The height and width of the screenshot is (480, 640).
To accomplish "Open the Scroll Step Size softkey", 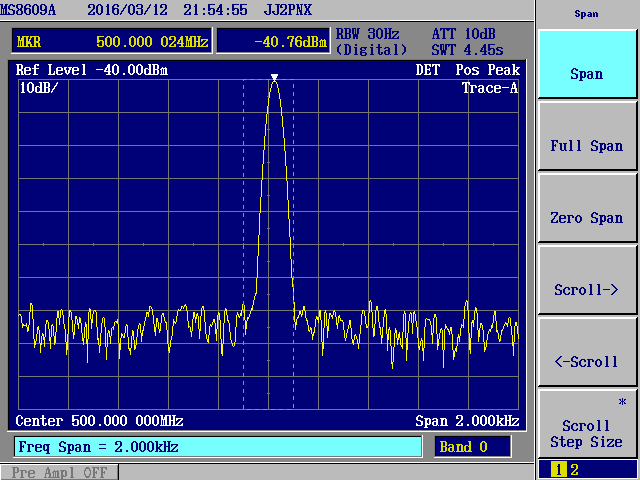I will click(x=587, y=424).
